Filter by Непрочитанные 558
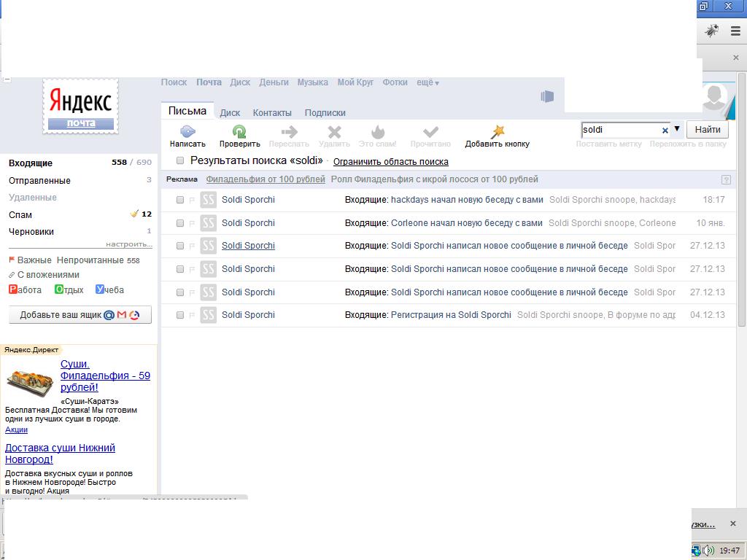Image resolution: width=747 pixels, height=560 pixels. click(98, 260)
